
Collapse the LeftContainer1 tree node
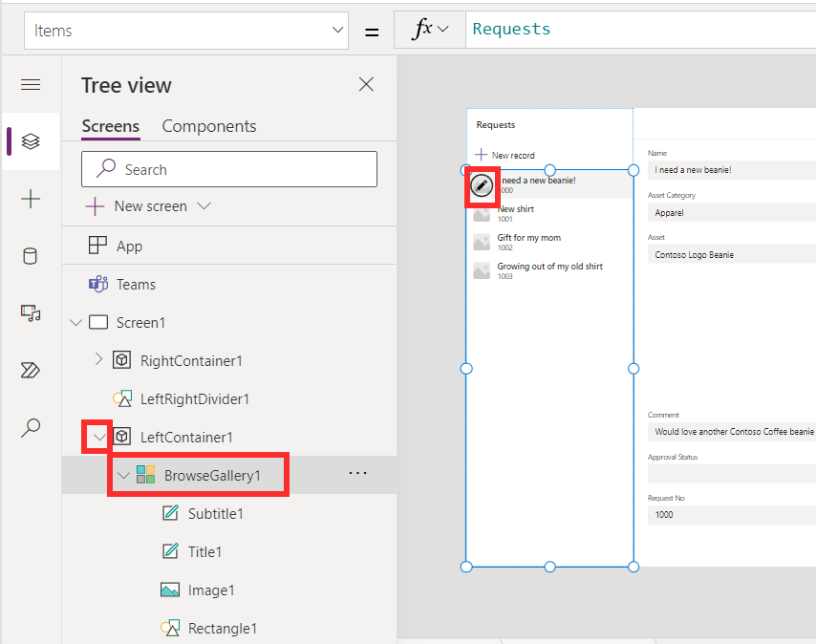click(98, 437)
